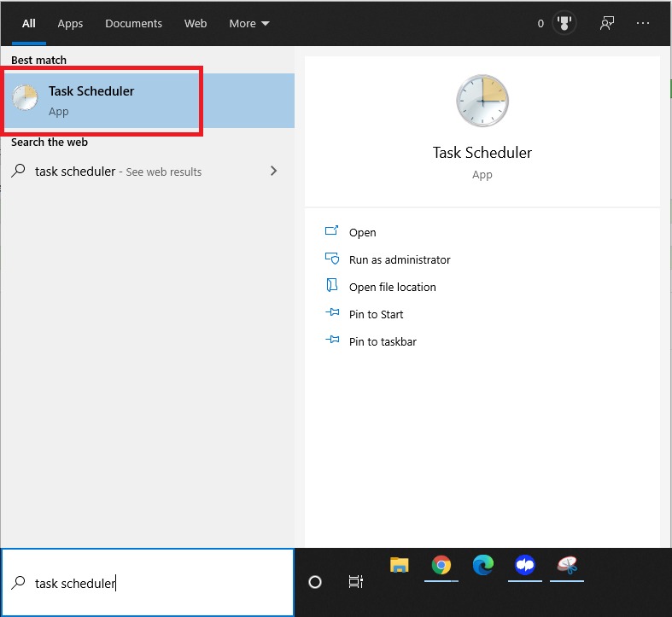This screenshot has height=617, width=672.
Task: Select Pin to taskbar option
Action: point(383,341)
